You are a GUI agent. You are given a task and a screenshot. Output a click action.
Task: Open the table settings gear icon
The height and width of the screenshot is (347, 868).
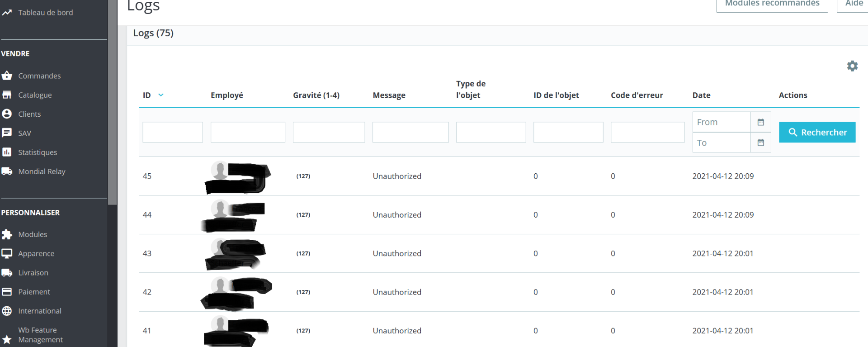(x=852, y=66)
